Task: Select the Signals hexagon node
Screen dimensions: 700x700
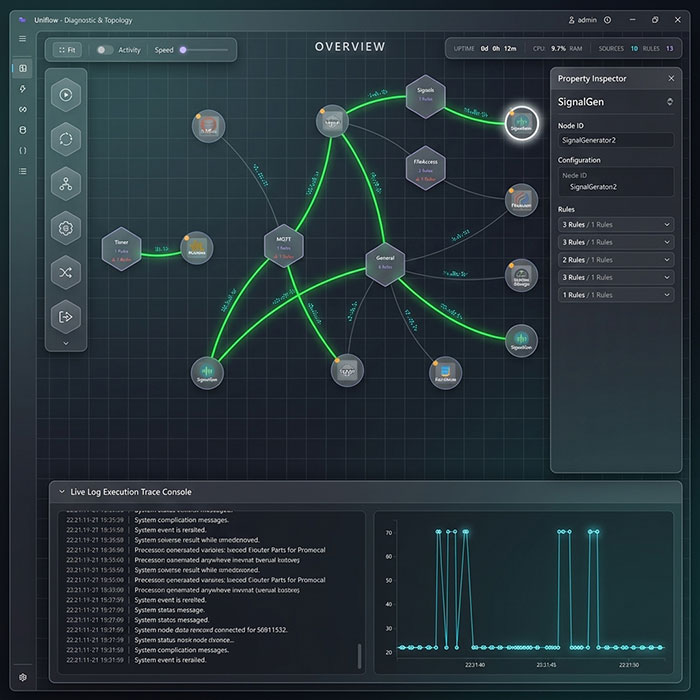Action: coord(425,96)
